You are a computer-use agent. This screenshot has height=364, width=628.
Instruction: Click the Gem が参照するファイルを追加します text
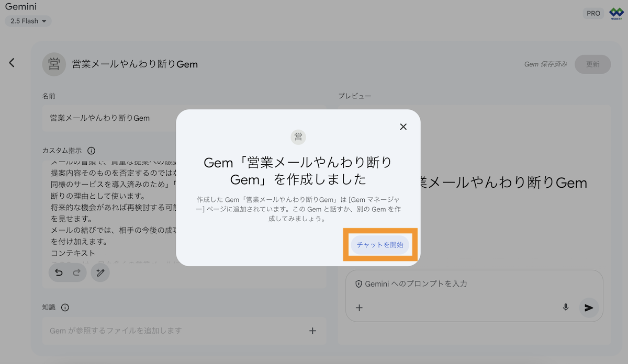tap(116, 331)
